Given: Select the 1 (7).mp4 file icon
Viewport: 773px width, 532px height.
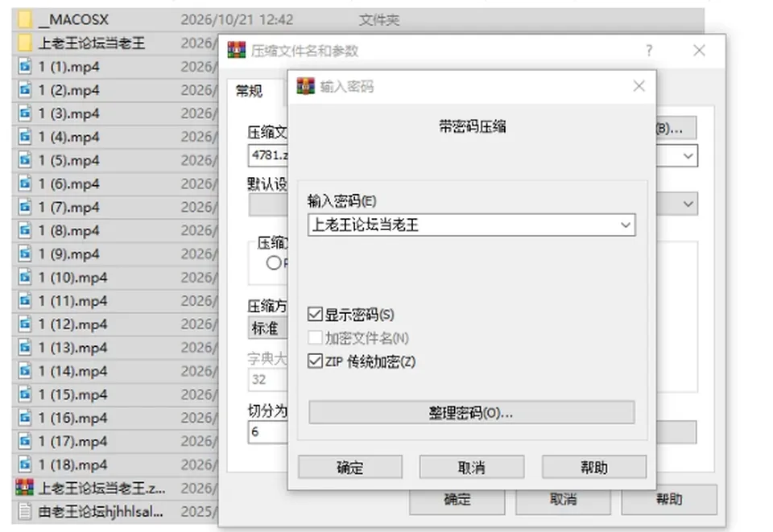Looking at the screenshot, I should [25, 207].
